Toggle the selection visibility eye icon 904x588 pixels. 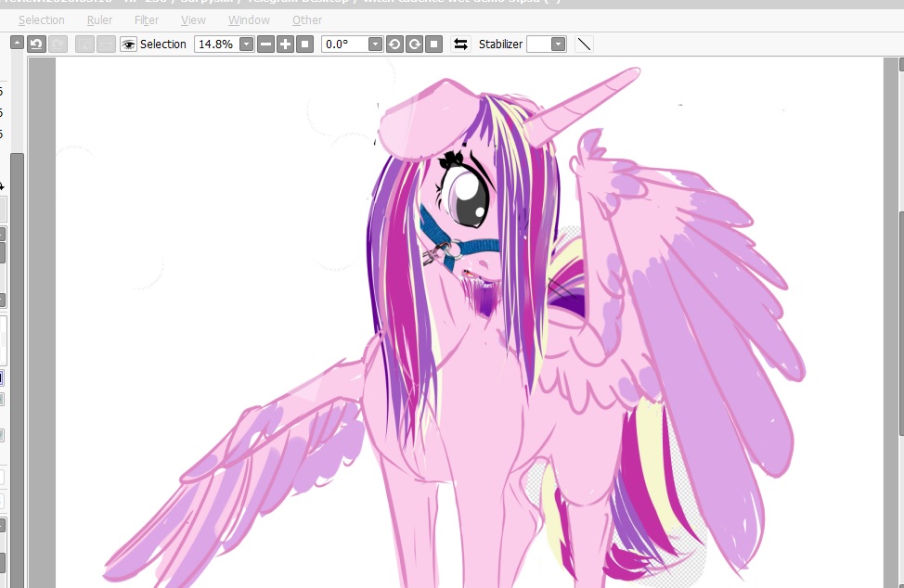coord(128,45)
